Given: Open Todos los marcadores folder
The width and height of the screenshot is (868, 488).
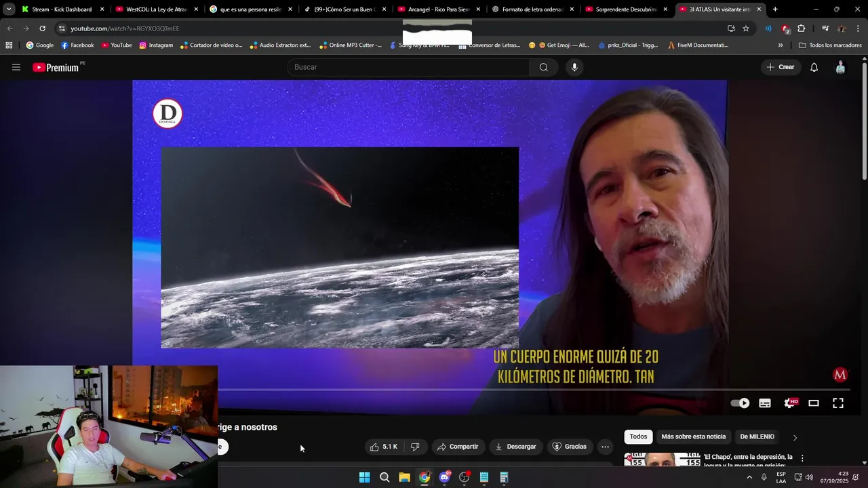Looking at the screenshot, I should pos(830,45).
